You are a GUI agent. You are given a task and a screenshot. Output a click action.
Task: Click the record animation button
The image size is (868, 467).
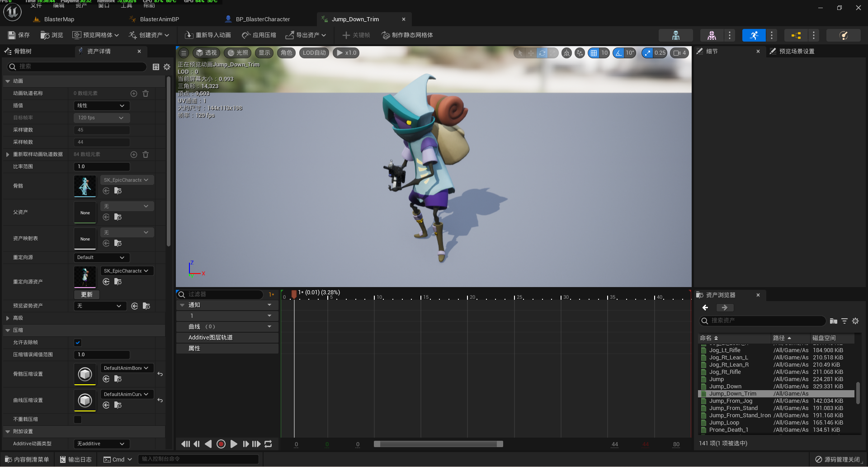pyautogui.click(x=221, y=444)
